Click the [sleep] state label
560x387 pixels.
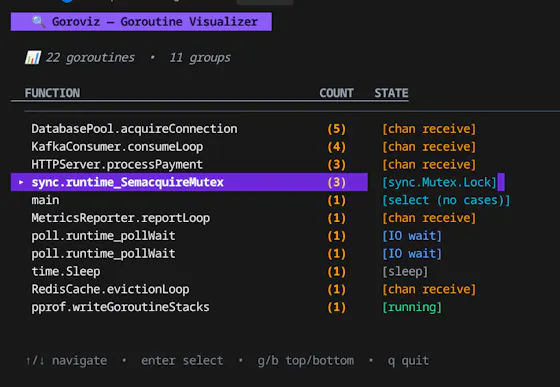pos(405,271)
